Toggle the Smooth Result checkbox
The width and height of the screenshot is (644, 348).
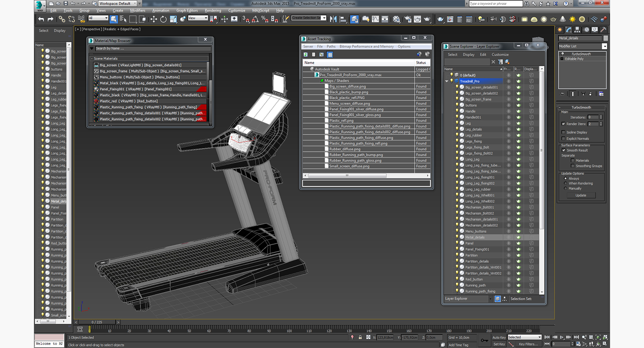click(x=563, y=150)
